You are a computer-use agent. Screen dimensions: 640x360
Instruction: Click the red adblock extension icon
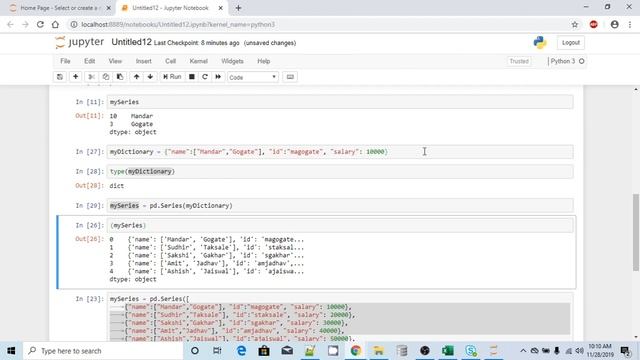point(593,24)
